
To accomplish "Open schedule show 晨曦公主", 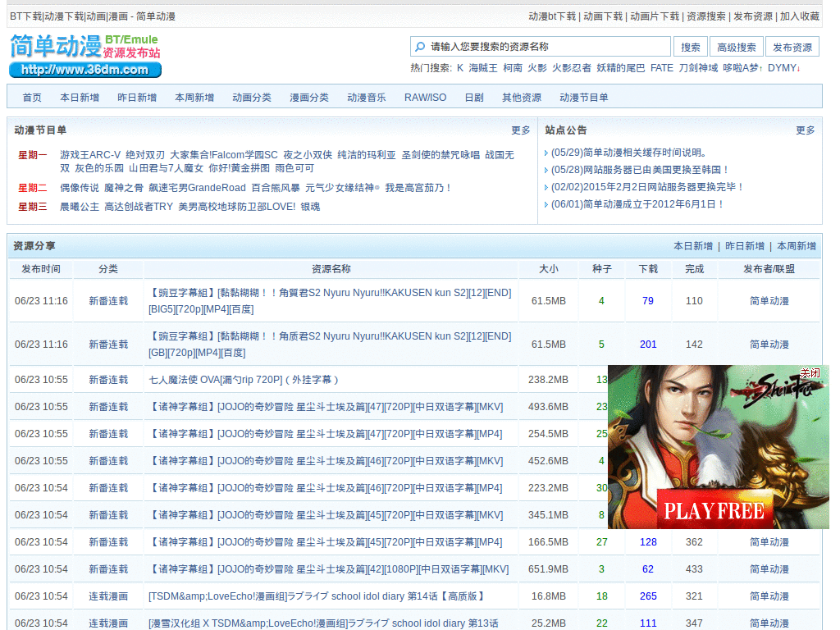I will coord(80,207).
